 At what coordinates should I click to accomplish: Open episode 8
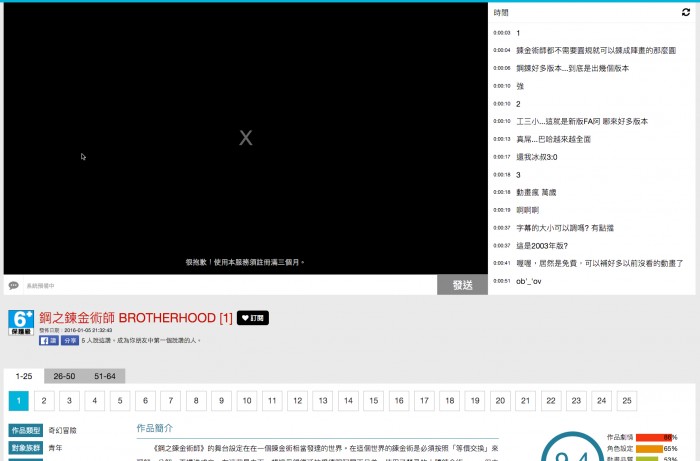196,401
